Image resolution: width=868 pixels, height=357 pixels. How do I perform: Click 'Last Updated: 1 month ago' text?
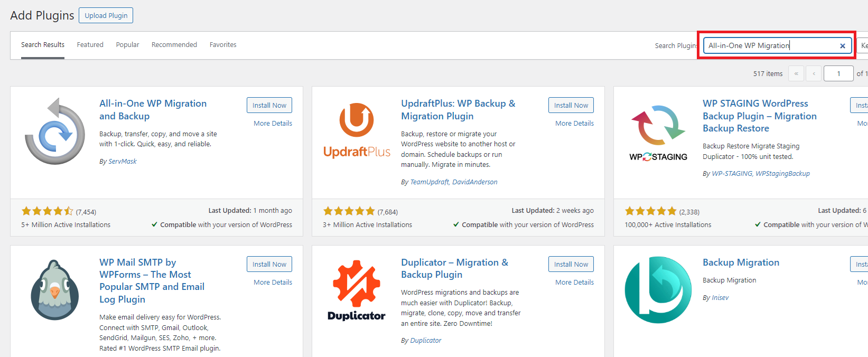[250, 211]
